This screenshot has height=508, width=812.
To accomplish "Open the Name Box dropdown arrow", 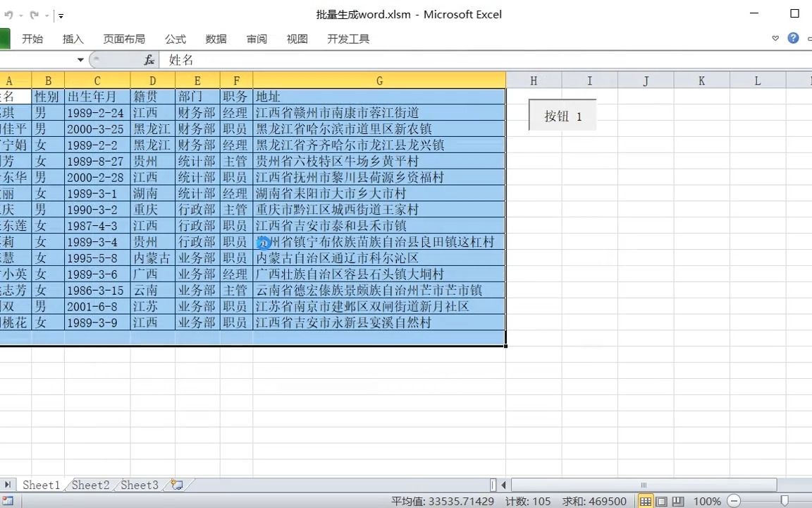I will pos(80,59).
